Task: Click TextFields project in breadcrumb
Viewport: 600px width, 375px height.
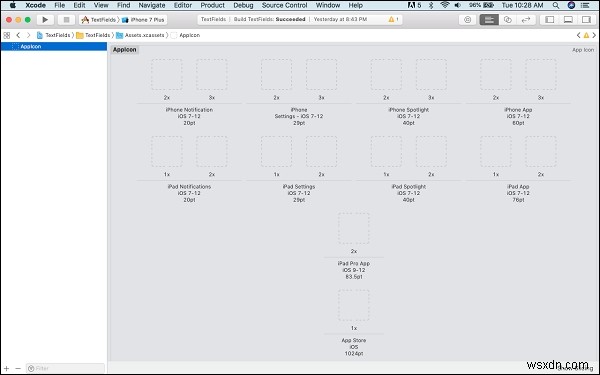Action: coord(53,35)
